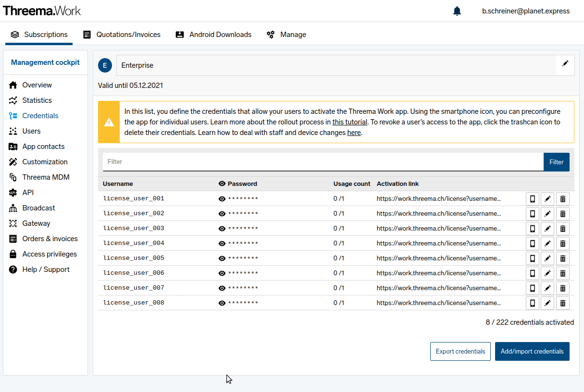
Task: Open the Quotations/Invoices tab
Action: point(122,35)
